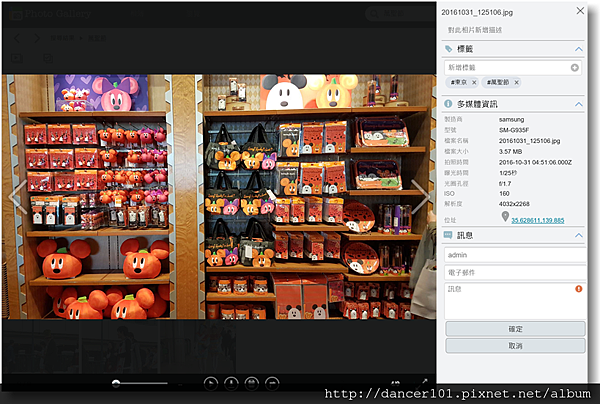Click the 新增標籤 tag input field

(x=513, y=67)
